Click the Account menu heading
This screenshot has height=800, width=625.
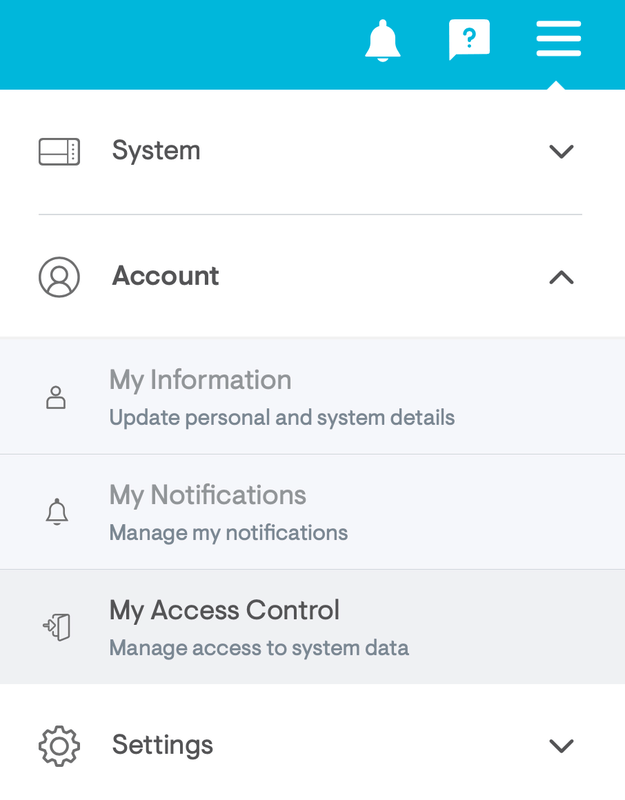tap(165, 276)
